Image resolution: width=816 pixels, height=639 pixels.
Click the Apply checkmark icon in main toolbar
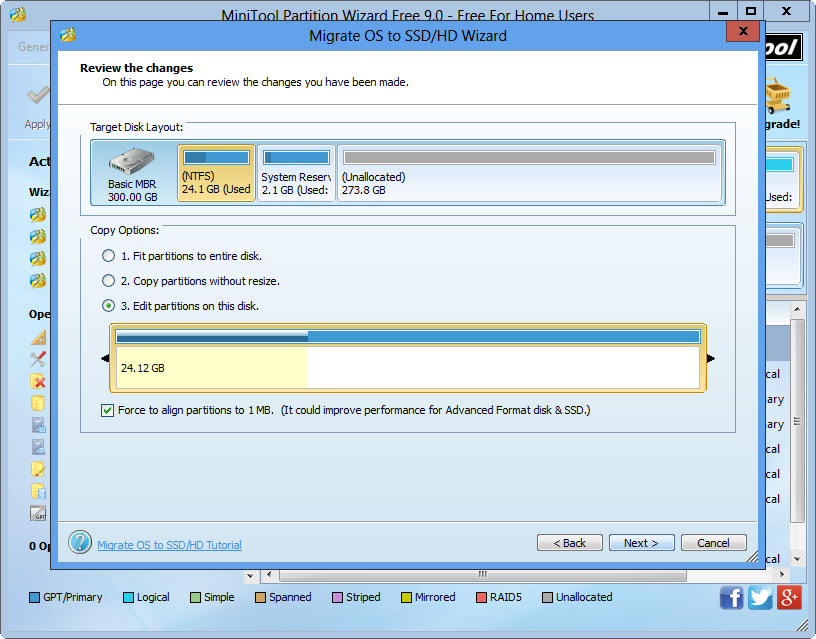click(39, 95)
